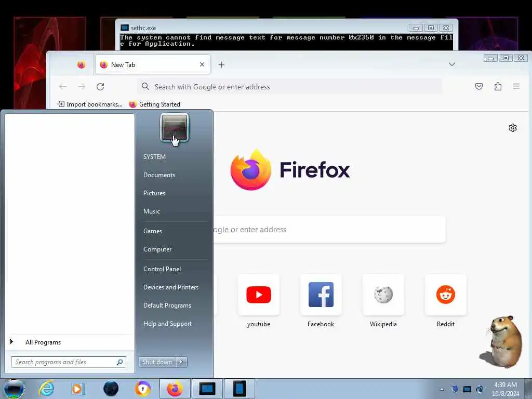532x399 pixels.
Task: Reload the page in Firefox
Action: click(100, 87)
